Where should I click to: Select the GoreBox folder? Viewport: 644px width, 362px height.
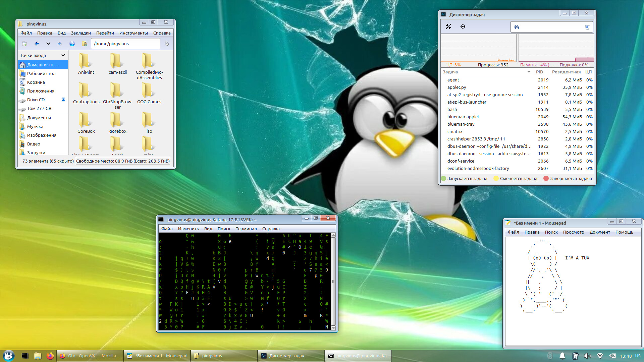coord(86,122)
